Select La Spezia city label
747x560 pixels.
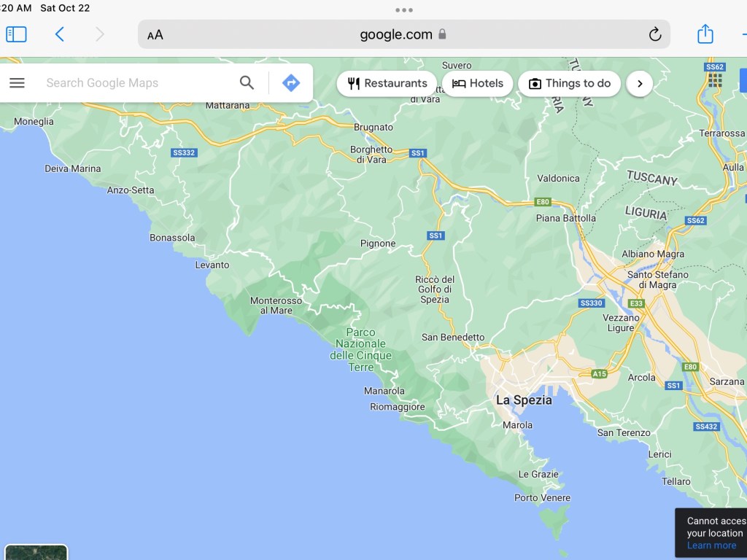pyautogui.click(x=524, y=400)
